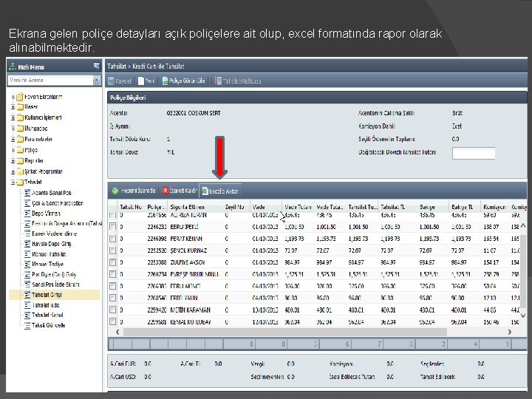The image size is (532, 399).
Task: Click Excel'e Aktar export button
Action: (x=220, y=191)
